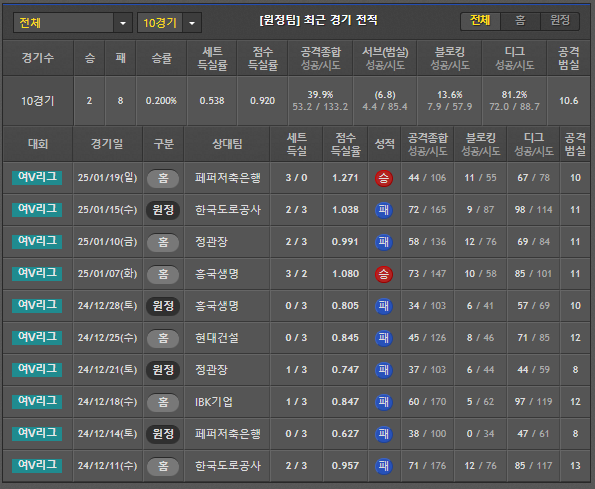Click the 13.6% blocking value
This screenshot has width=595, height=489.
click(x=450, y=94)
